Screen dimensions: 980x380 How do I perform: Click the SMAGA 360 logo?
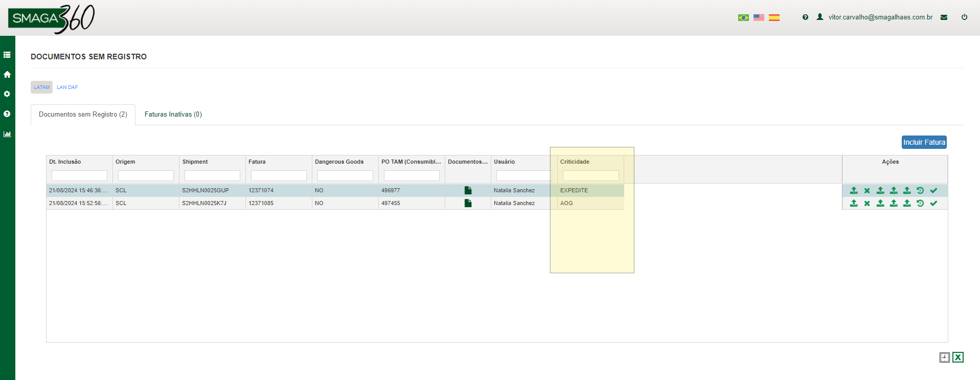(x=52, y=18)
